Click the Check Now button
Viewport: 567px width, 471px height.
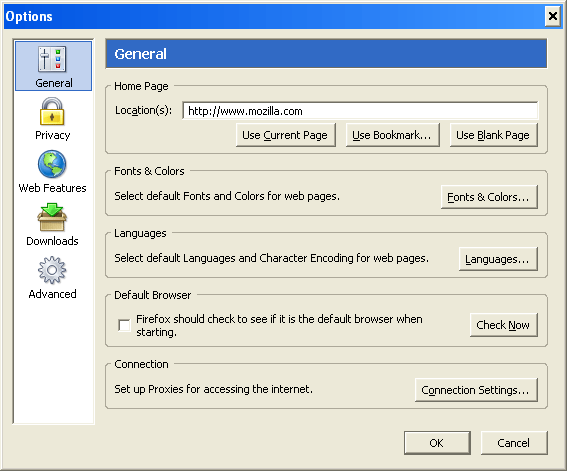click(x=503, y=325)
